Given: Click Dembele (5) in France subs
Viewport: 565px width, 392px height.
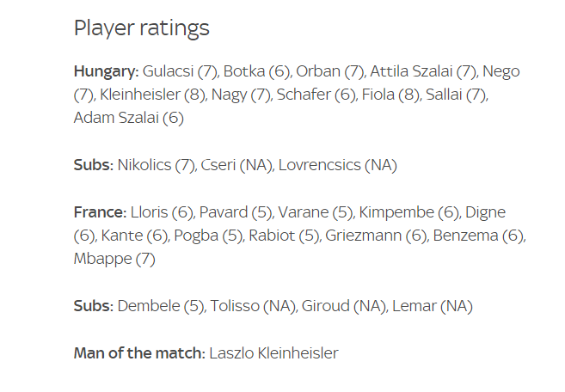Looking at the screenshot, I should [161, 306].
